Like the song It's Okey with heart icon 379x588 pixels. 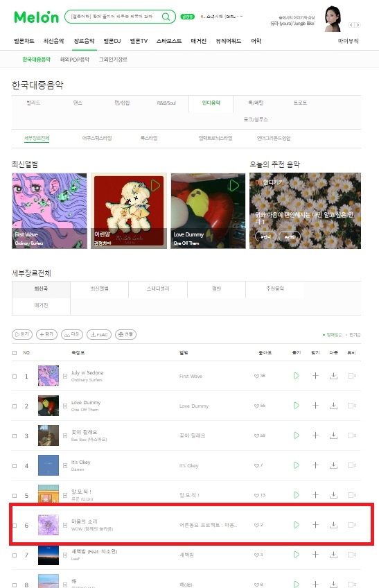pos(256,465)
